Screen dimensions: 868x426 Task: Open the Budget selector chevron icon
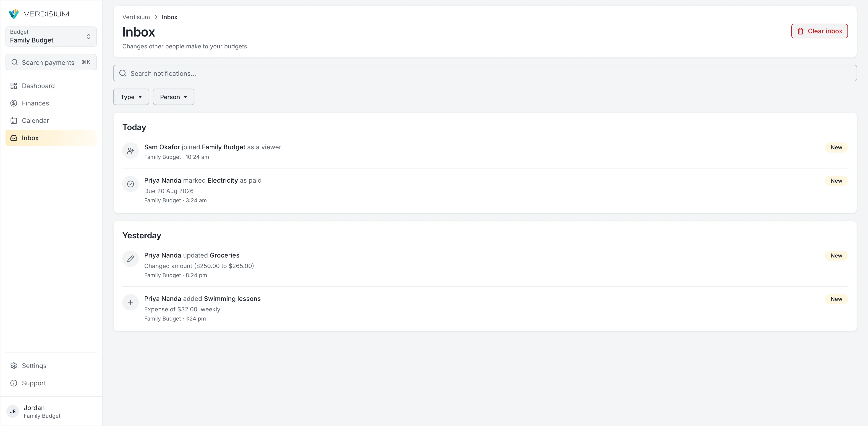pos(88,36)
